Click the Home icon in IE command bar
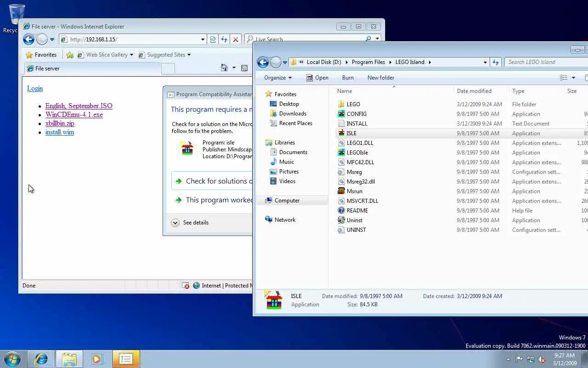 (x=224, y=68)
